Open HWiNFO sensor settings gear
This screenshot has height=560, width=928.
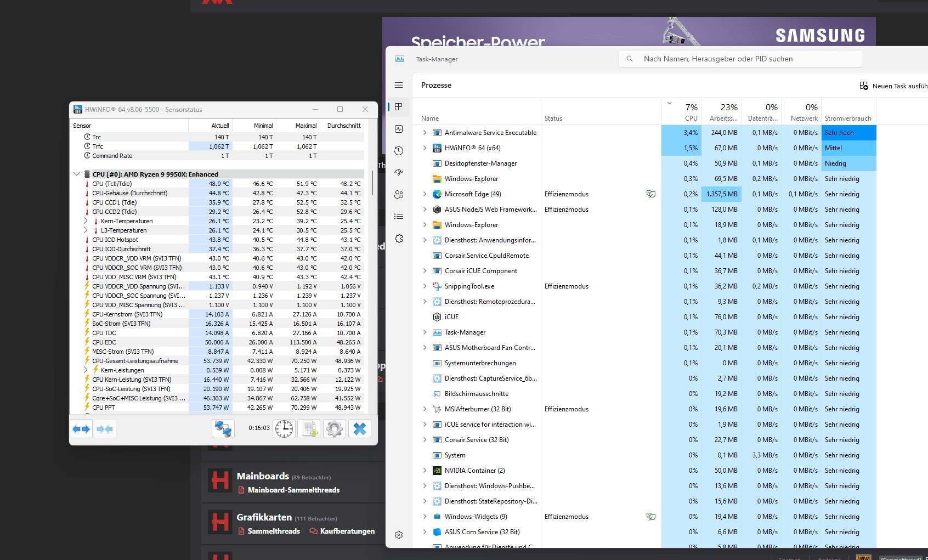pyautogui.click(x=335, y=429)
